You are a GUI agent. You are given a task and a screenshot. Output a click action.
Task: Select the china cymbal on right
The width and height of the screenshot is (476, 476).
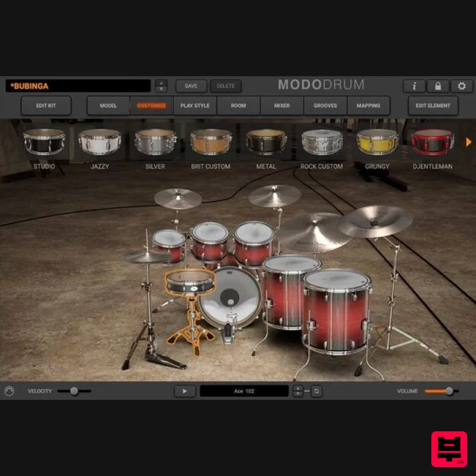375,221
